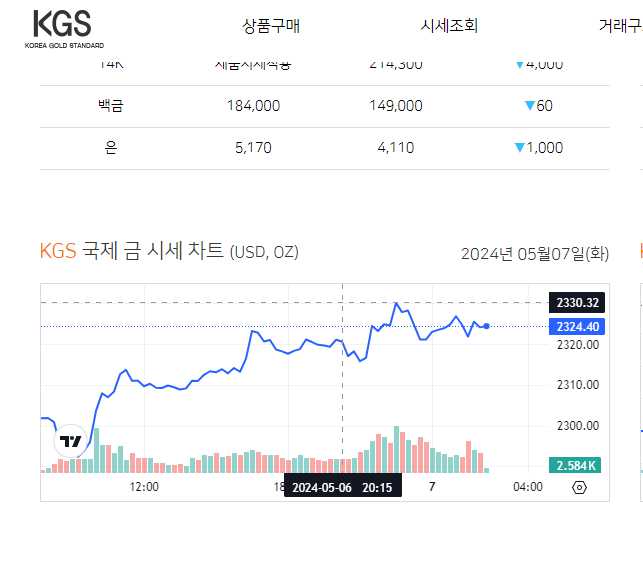
Task: Click the blue down-arrow beside 1,000
Action: [x=520, y=147]
